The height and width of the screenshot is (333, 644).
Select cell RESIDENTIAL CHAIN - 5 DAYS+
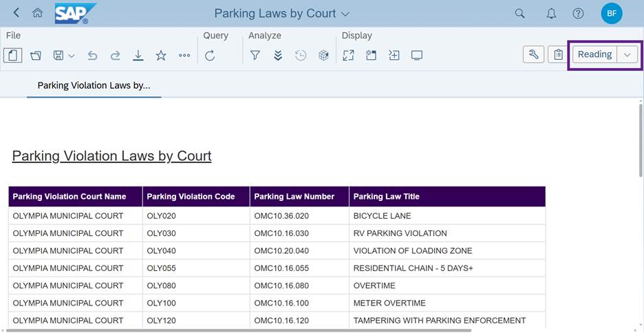click(x=447, y=268)
